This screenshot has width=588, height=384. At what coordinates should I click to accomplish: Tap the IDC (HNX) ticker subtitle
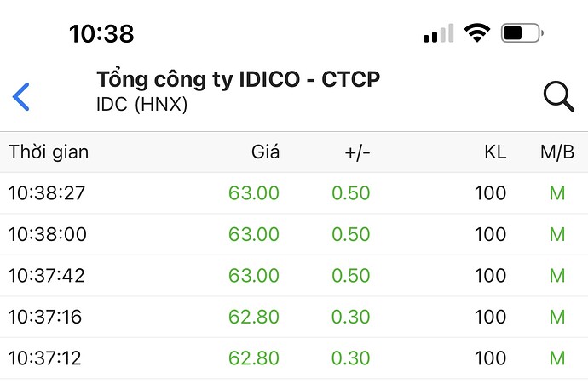coord(142,105)
